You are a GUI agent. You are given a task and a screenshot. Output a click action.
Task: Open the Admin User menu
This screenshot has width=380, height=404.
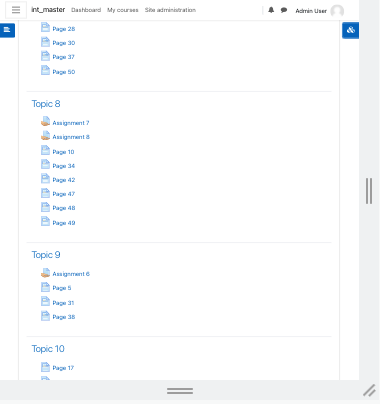click(311, 11)
